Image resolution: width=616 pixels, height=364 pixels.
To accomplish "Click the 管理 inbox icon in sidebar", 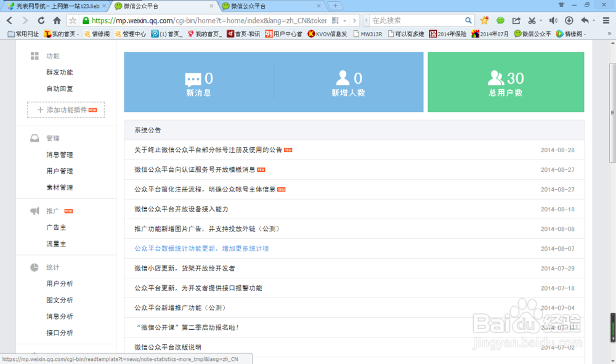I will click(x=34, y=138).
